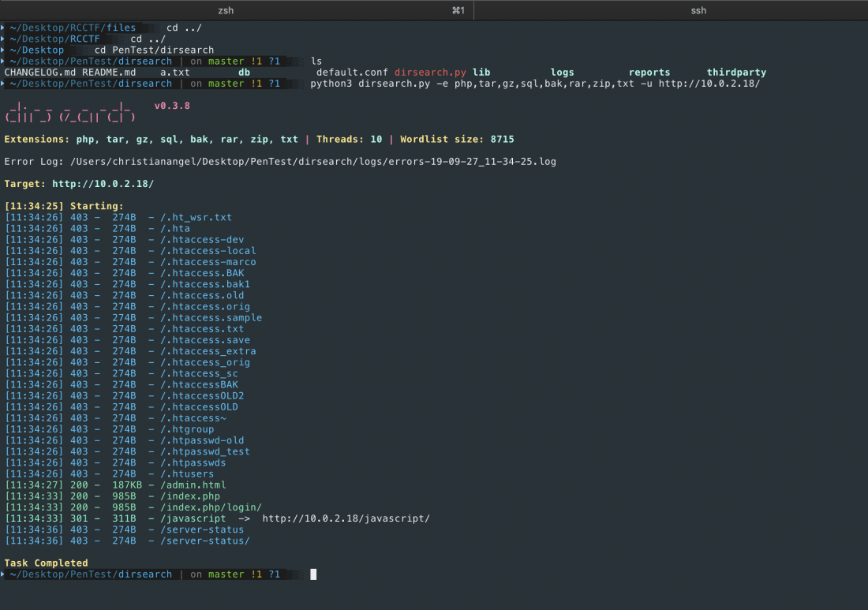Click the logs directory in ls output

click(x=562, y=73)
